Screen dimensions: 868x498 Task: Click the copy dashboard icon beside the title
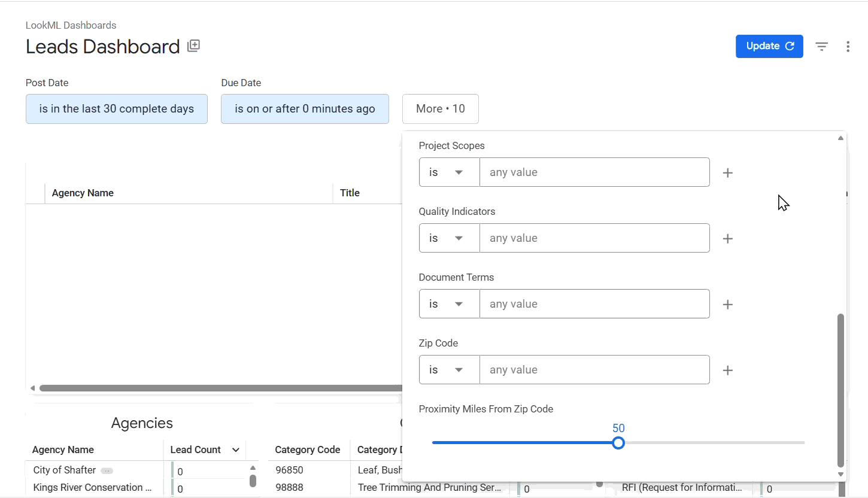(x=193, y=46)
